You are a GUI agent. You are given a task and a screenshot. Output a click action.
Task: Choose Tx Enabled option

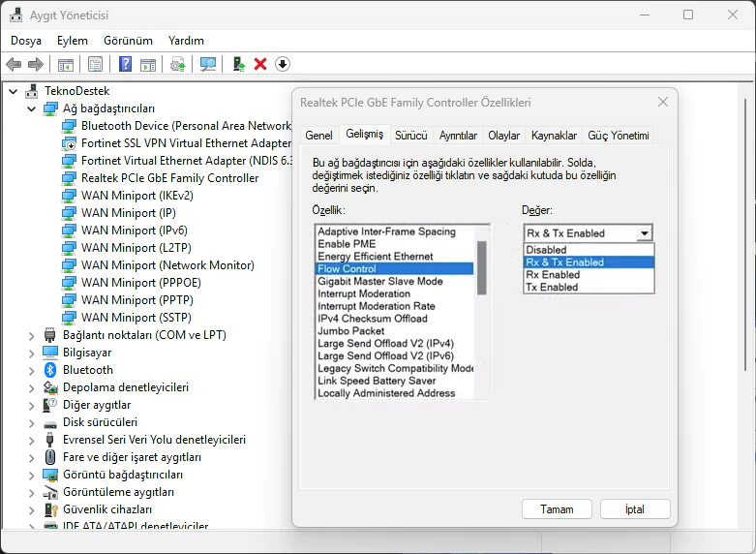pos(589,287)
